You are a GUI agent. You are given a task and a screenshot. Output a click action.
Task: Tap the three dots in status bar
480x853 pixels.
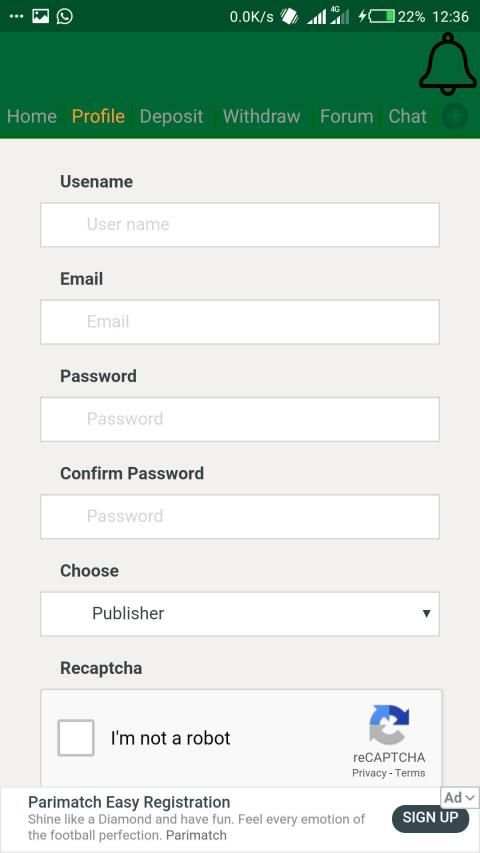click(16, 16)
